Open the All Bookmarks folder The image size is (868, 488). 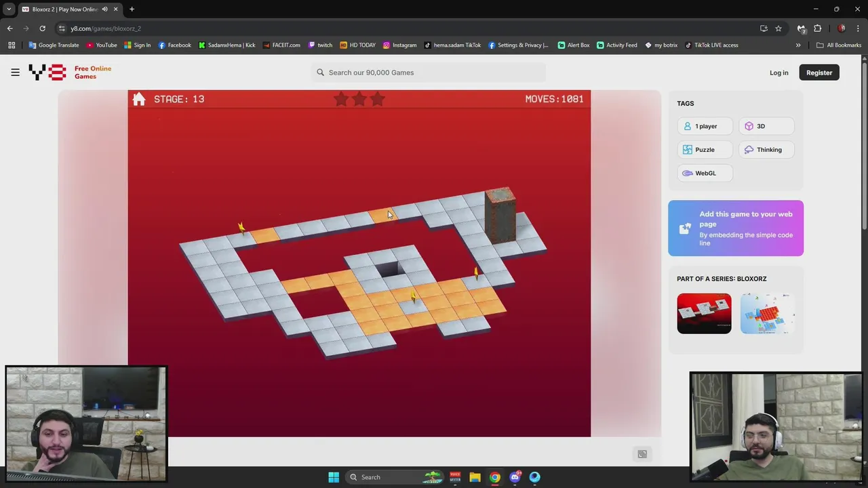[839, 45]
